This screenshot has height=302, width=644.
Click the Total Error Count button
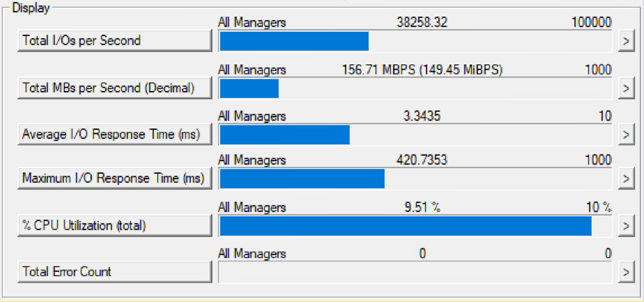click(x=115, y=272)
